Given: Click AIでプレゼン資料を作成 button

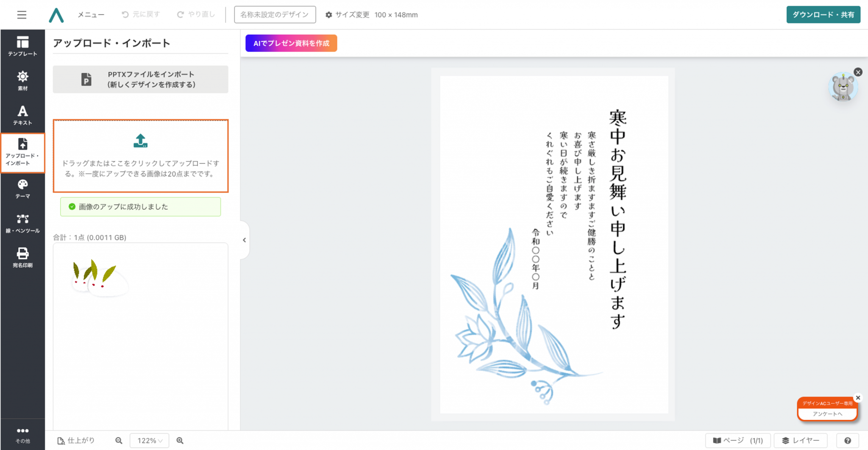Looking at the screenshot, I should tap(291, 43).
